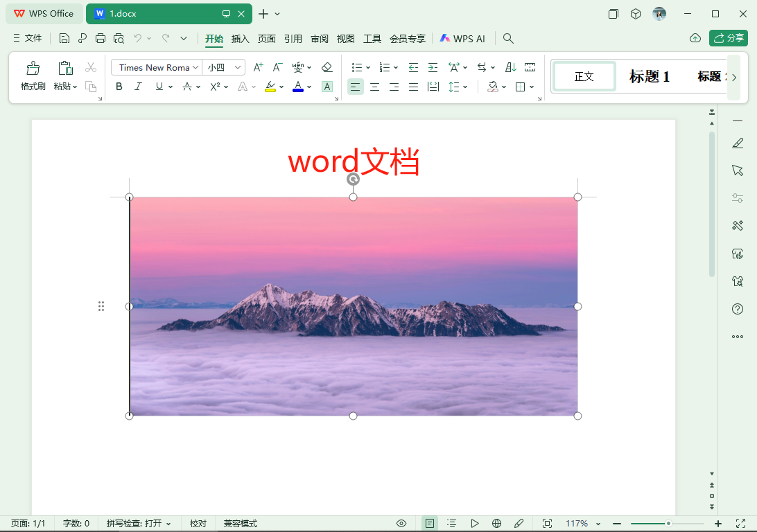The width and height of the screenshot is (757, 532).
Task: Toggle the outline view in status bar
Action: point(452,523)
